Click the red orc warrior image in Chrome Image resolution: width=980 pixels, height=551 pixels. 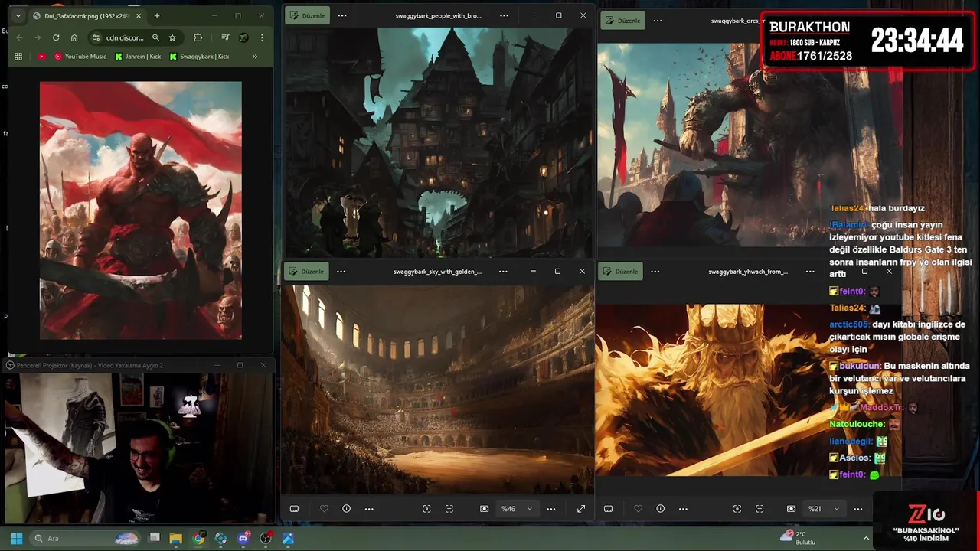point(141,210)
